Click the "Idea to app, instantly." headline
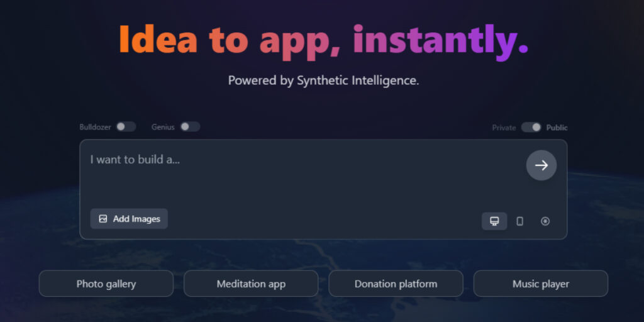This screenshot has height=322, width=644. [x=324, y=42]
